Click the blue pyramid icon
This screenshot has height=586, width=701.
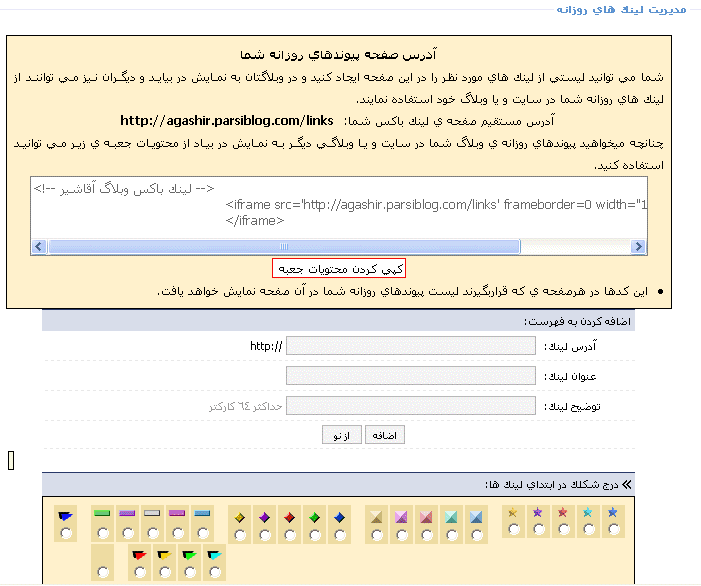476,517
